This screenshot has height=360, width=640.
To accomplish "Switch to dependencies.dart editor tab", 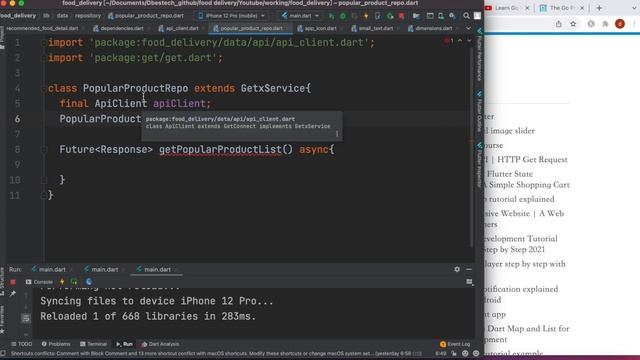I will pyautogui.click(x=119, y=29).
